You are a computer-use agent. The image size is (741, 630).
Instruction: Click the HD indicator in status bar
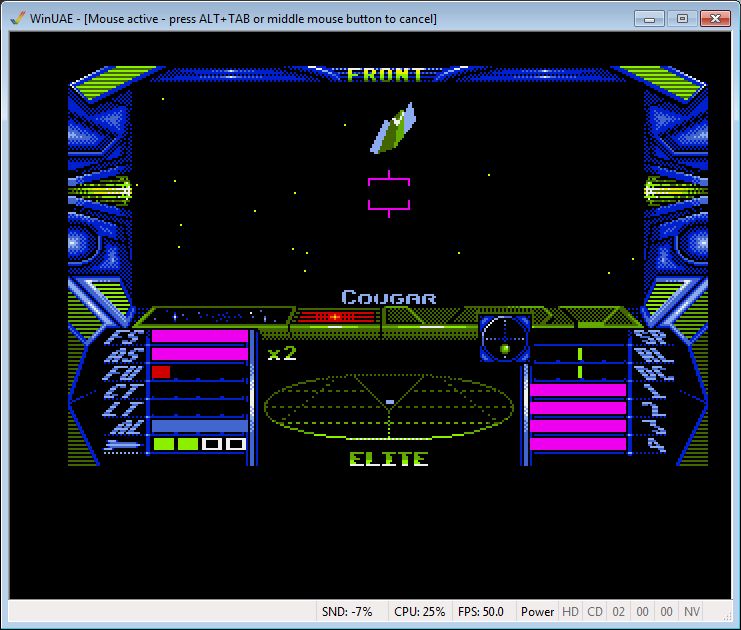570,612
